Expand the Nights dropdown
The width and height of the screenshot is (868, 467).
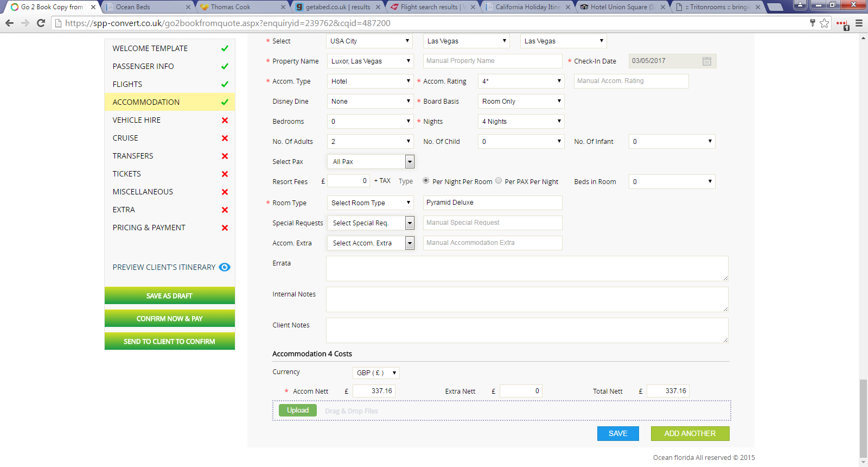[x=521, y=122]
